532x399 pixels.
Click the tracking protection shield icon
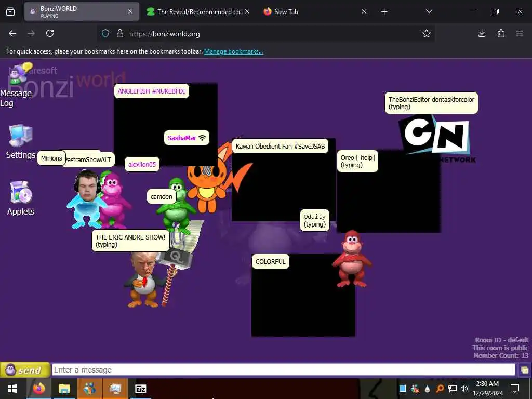pos(105,33)
